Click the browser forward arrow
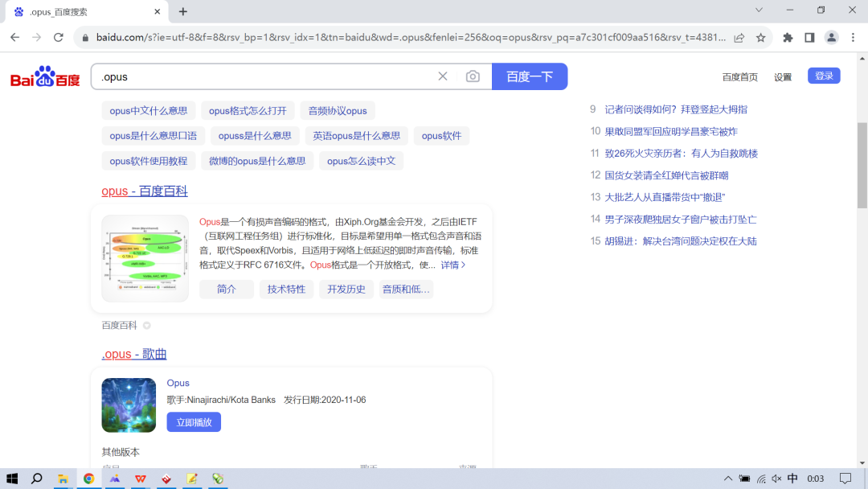This screenshot has width=868, height=489. [x=36, y=38]
